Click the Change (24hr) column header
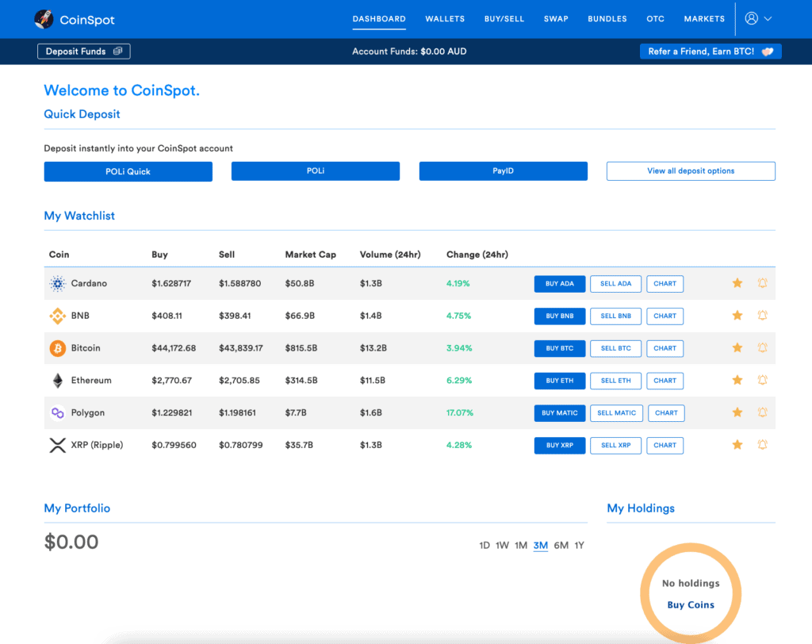 click(x=477, y=255)
